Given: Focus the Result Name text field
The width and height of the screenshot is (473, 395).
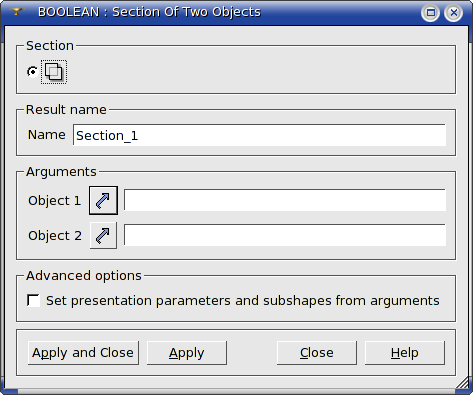Looking at the screenshot, I should (259, 135).
